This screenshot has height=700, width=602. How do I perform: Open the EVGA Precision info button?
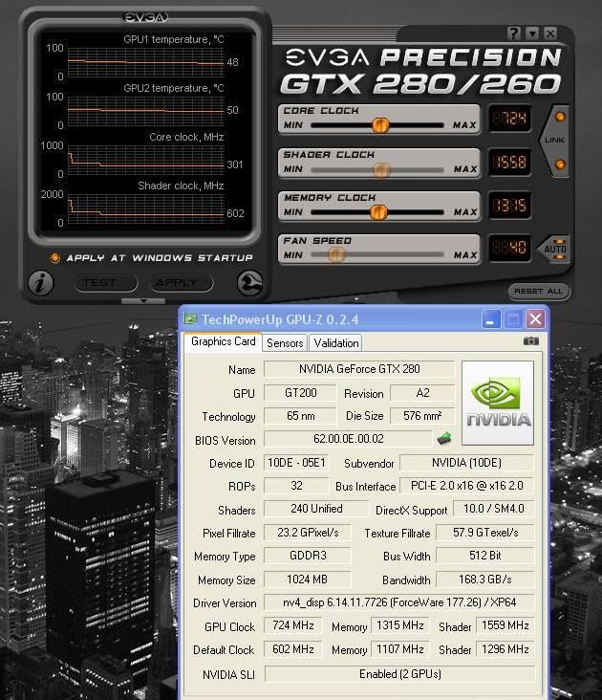point(40,283)
